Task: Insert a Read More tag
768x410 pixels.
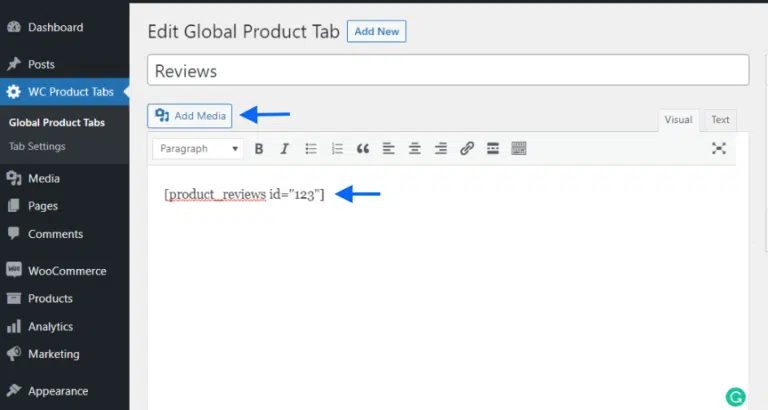Action: (x=492, y=149)
